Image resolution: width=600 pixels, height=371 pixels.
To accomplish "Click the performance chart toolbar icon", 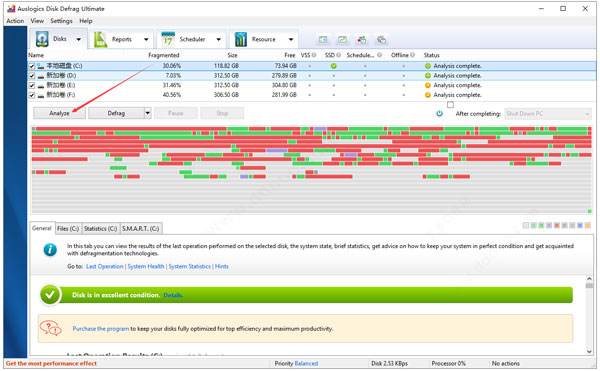I will (342, 39).
